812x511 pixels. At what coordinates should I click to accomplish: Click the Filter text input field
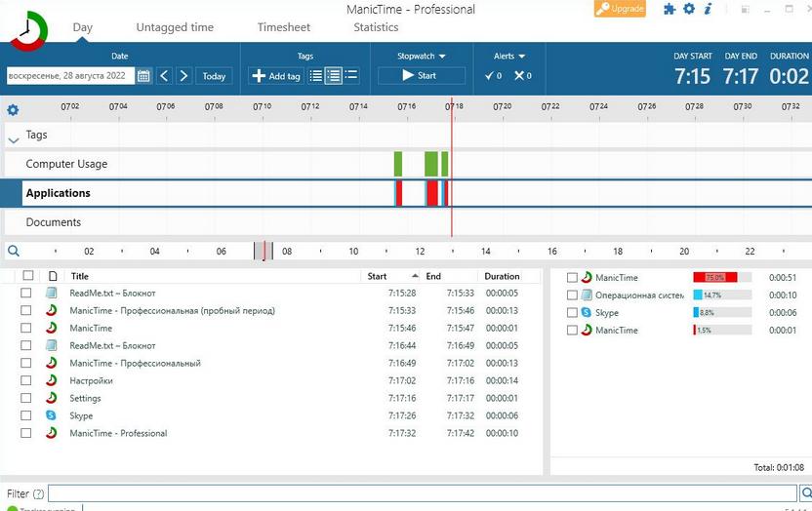(x=423, y=493)
